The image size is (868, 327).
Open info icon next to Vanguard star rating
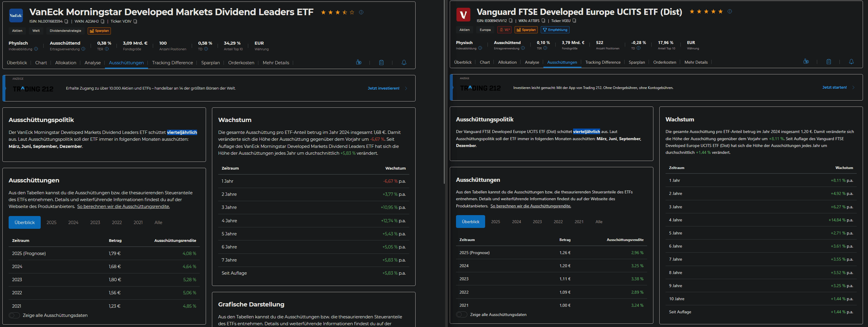coord(729,12)
